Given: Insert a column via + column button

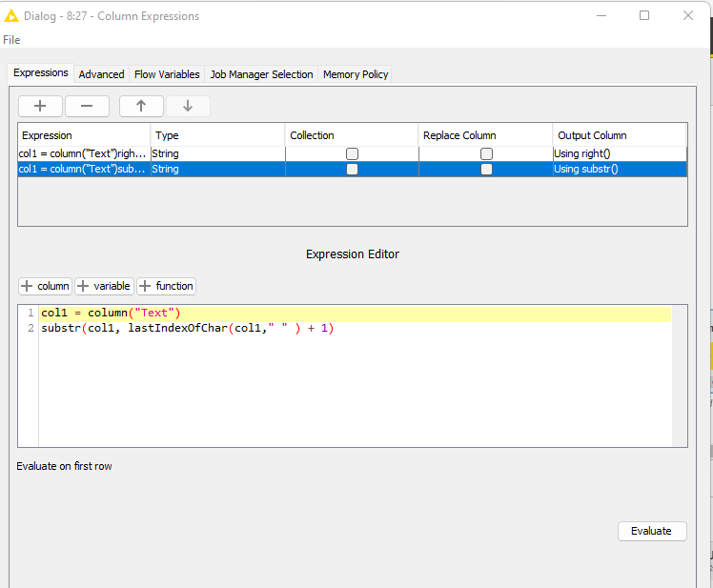Looking at the screenshot, I should [45, 286].
